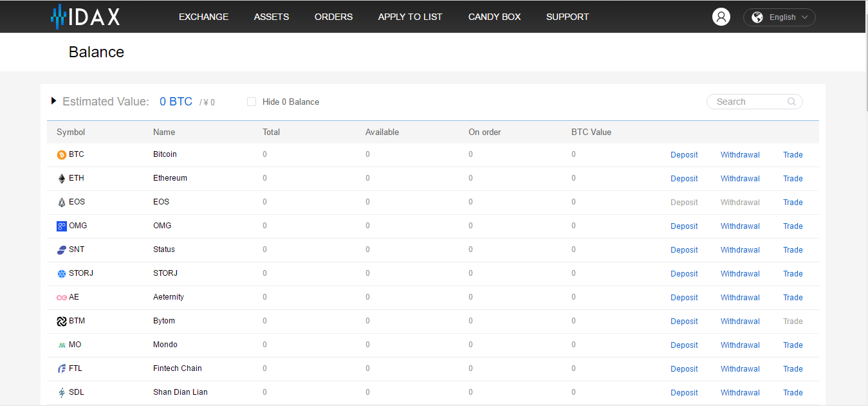Click the STORJ coin icon
The height and width of the screenshot is (407, 868).
pos(62,274)
